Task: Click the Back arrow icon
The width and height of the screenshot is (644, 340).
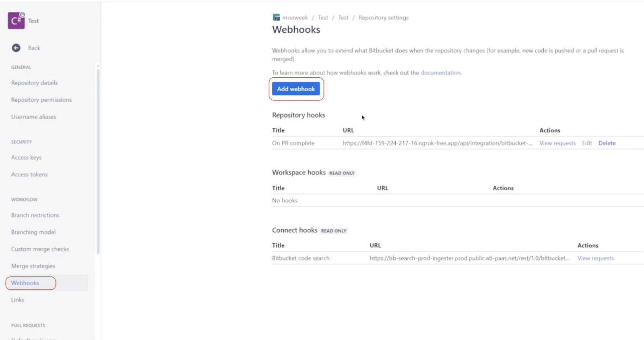Action: (x=16, y=48)
